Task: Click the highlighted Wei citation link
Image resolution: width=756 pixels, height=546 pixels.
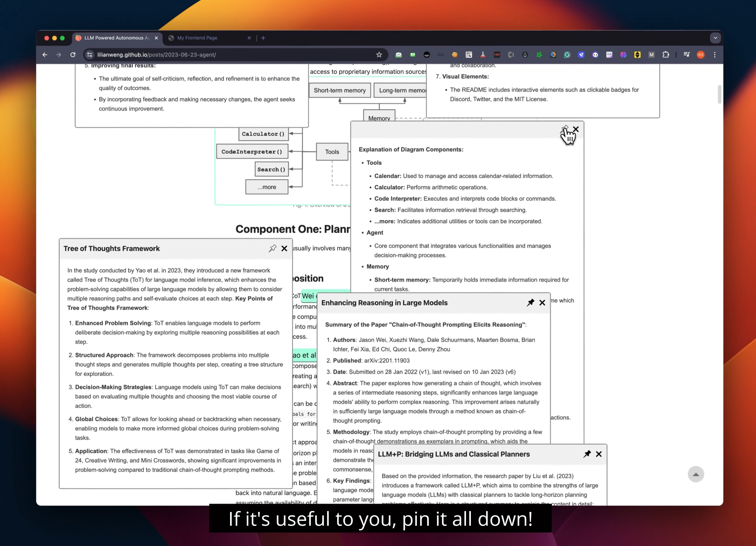Action: point(308,296)
